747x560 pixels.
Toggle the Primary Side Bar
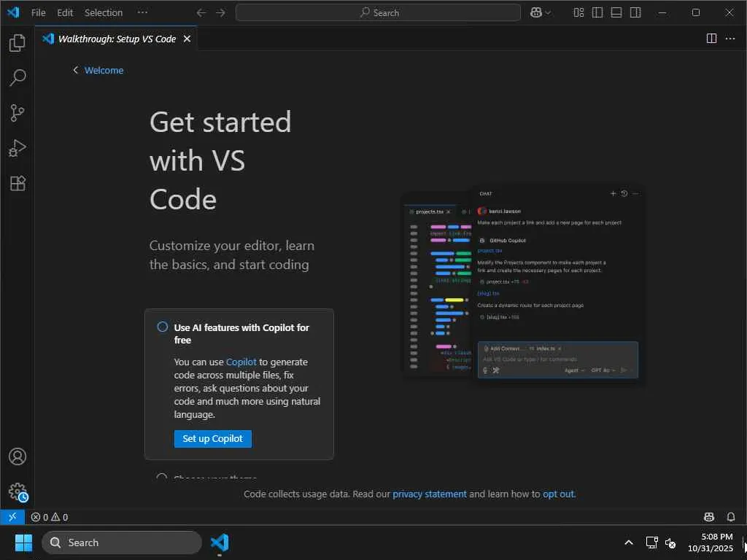[597, 13]
